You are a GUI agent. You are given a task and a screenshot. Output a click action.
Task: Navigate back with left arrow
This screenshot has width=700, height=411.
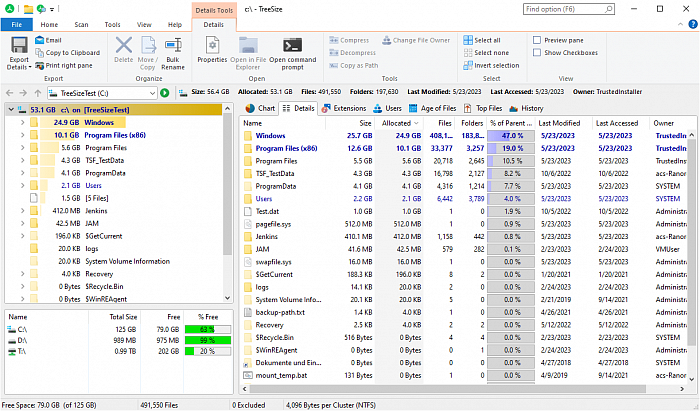pyautogui.click(x=10, y=93)
